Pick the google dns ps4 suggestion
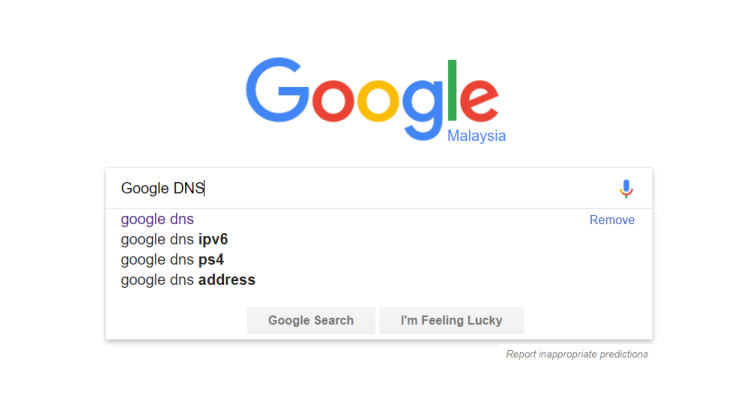The image size is (750, 416). point(172,260)
